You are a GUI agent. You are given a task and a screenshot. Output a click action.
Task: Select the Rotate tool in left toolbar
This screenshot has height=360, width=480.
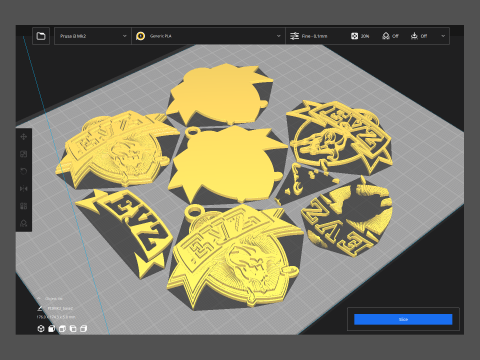click(24, 171)
